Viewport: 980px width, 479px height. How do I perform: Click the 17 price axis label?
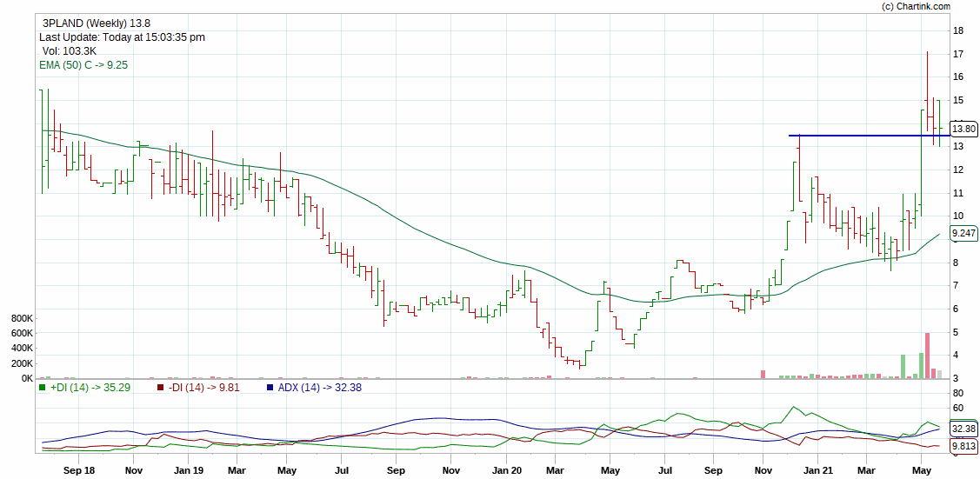pyautogui.click(x=958, y=54)
